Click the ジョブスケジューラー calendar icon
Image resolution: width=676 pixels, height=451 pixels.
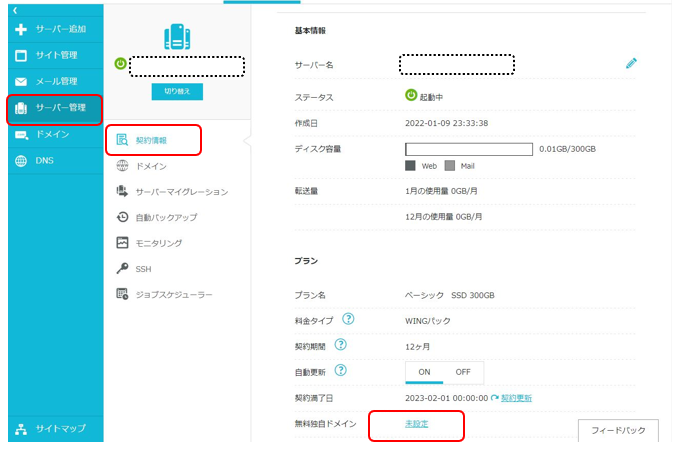point(122,294)
